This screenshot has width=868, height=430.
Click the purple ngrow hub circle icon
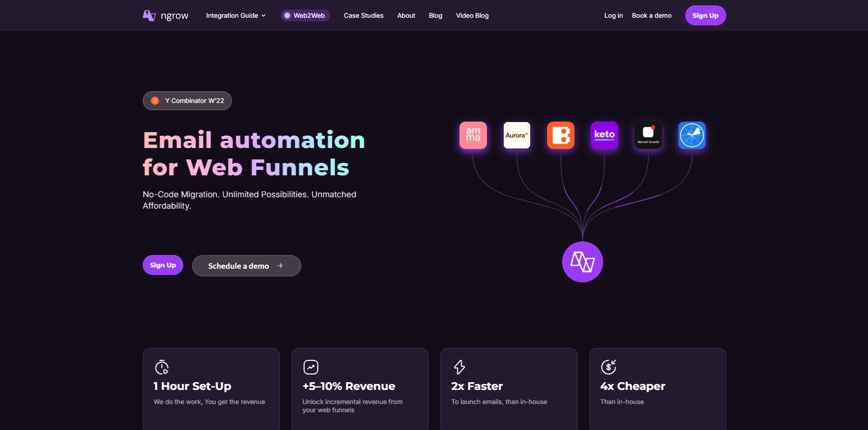[x=583, y=262]
